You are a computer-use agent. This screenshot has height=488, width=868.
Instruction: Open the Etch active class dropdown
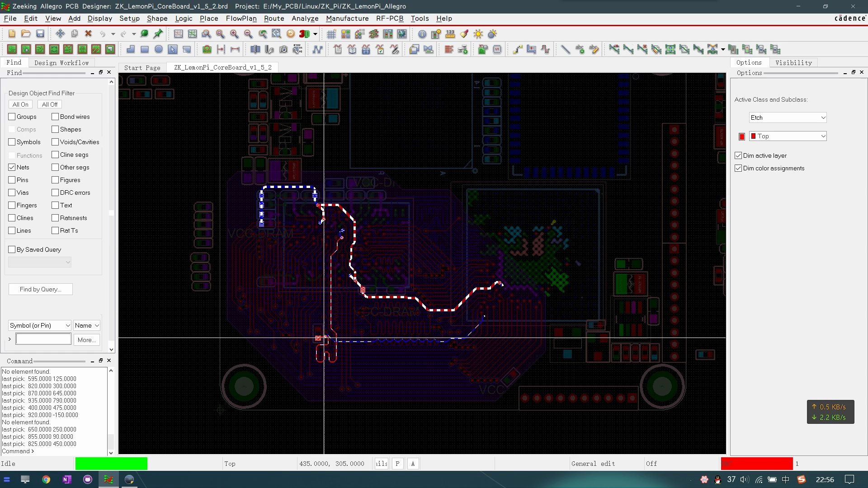788,117
